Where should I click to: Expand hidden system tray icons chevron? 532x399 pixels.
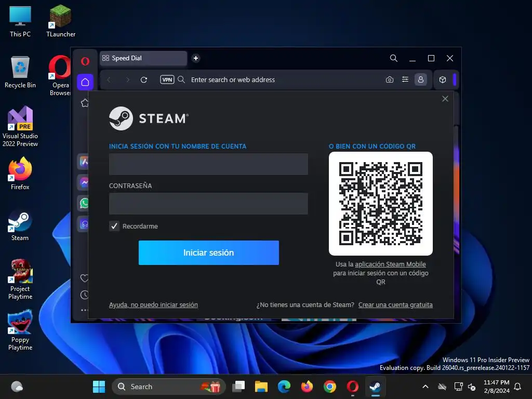pyautogui.click(x=425, y=387)
